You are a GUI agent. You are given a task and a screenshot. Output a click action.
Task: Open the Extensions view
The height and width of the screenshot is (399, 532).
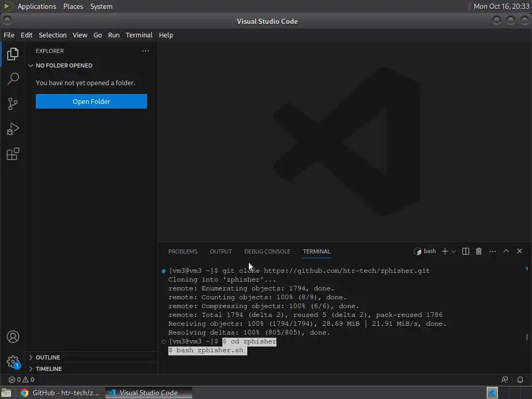pos(12,154)
